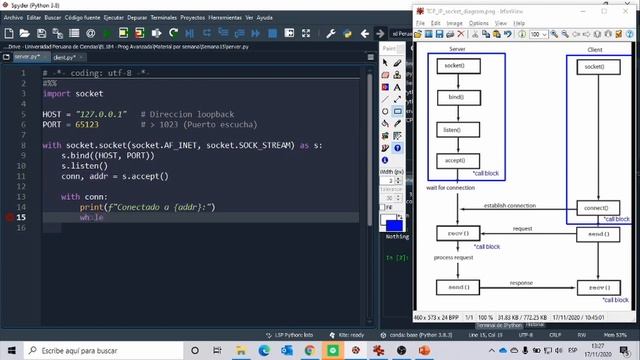Zoom in using IrfanView magnifier icon
640x360 pixels.
(x=554, y=34)
